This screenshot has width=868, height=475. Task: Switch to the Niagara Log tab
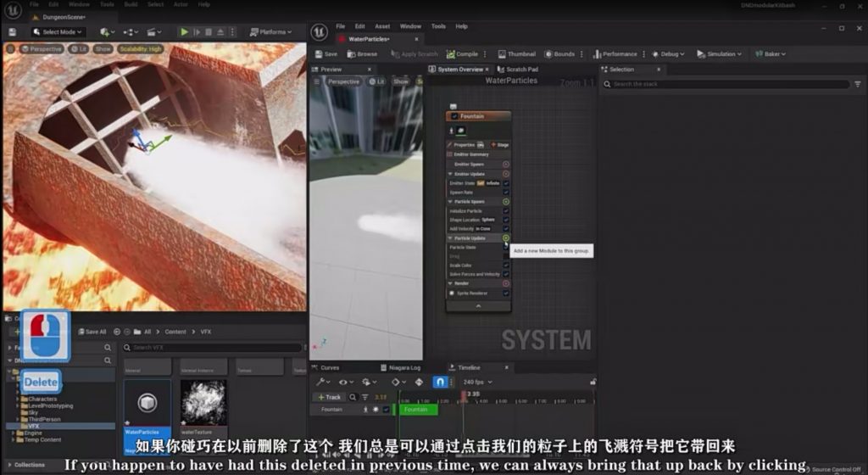click(x=400, y=367)
